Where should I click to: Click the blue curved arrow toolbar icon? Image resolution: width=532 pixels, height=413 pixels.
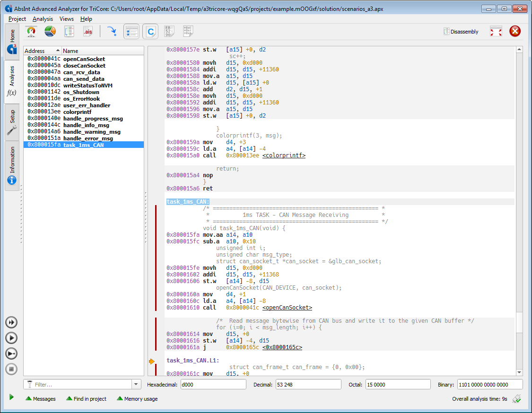[112, 32]
